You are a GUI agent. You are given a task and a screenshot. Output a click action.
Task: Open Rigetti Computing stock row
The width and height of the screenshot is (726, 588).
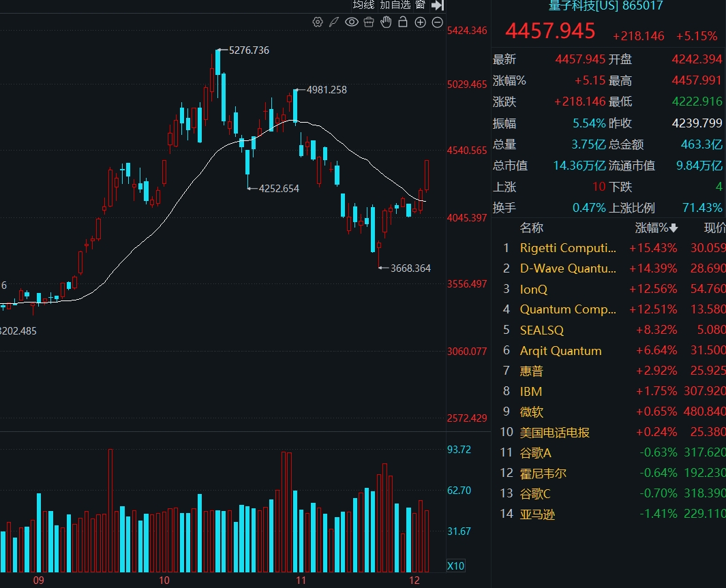[x=568, y=248]
